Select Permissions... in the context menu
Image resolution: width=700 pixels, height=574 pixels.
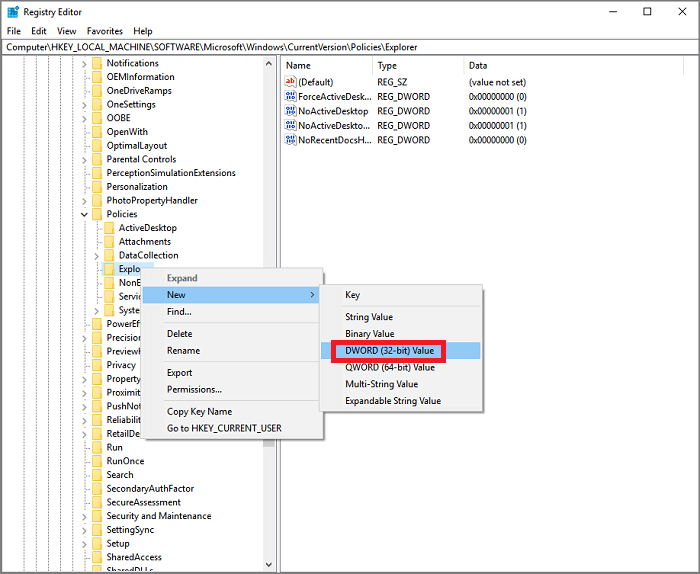[x=194, y=390]
